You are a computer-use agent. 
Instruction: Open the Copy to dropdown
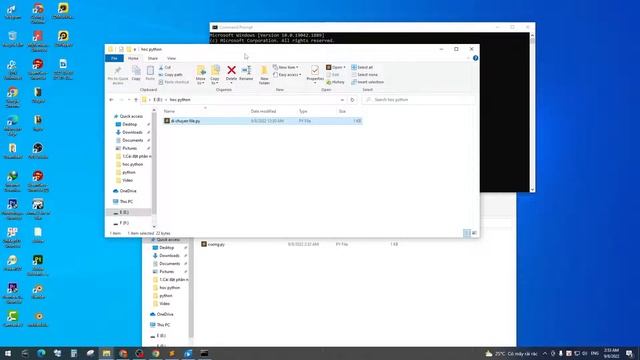(x=215, y=75)
